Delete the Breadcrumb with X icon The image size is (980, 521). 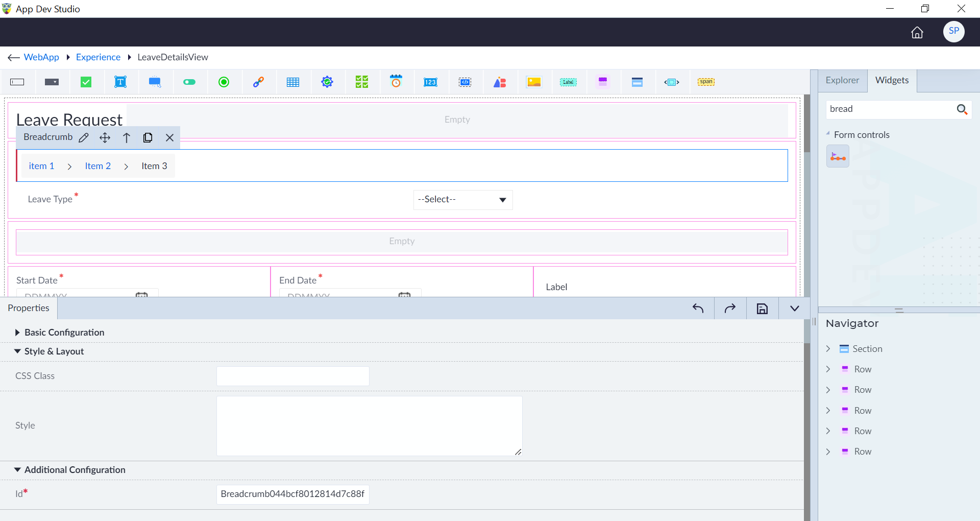click(169, 138)
